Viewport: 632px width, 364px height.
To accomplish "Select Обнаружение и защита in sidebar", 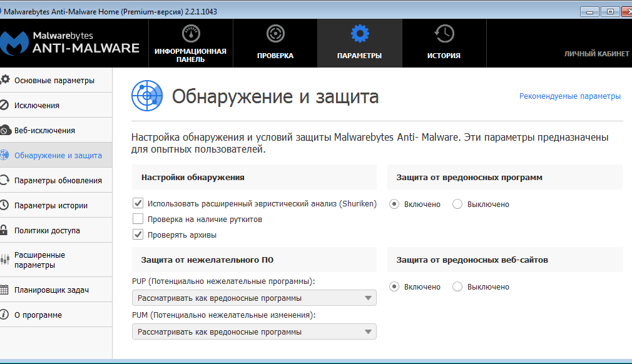I will coord(56,155).
